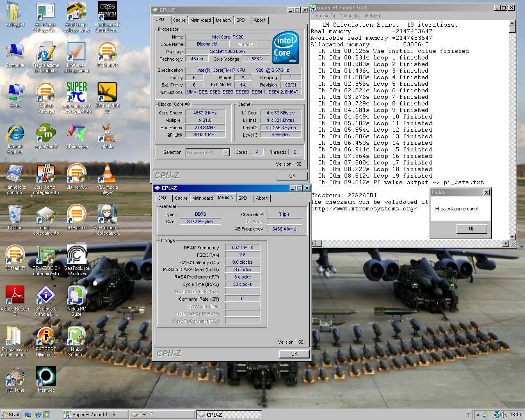Open 3DMark06 desktop icon
The width and height of the screenshot is (525, 420).
(x=77, y=177)
